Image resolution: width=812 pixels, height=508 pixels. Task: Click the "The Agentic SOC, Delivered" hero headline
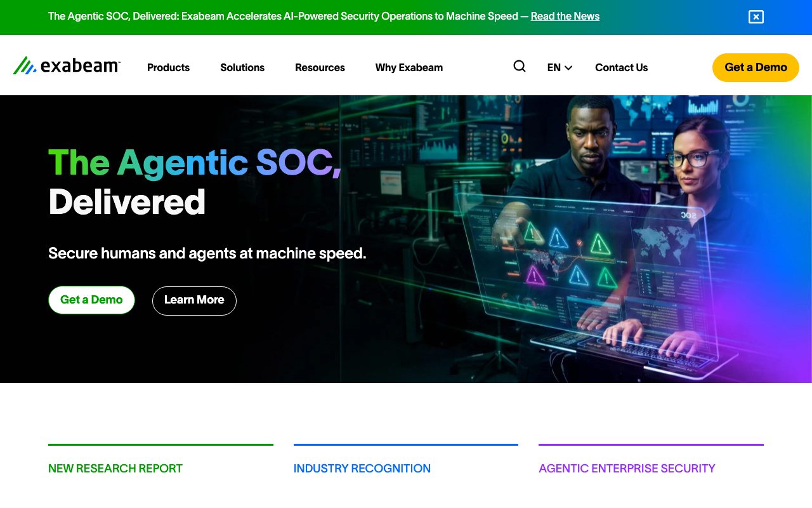click(195, 182)
